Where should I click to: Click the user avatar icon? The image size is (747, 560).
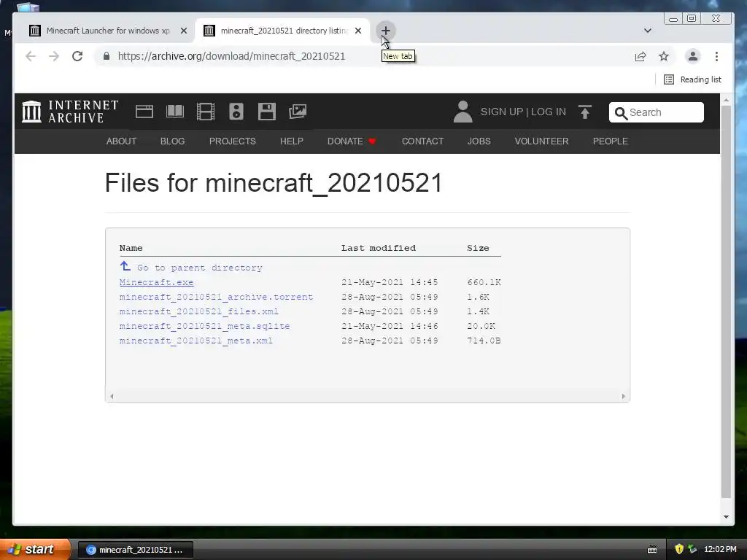(x=462, y=112)
